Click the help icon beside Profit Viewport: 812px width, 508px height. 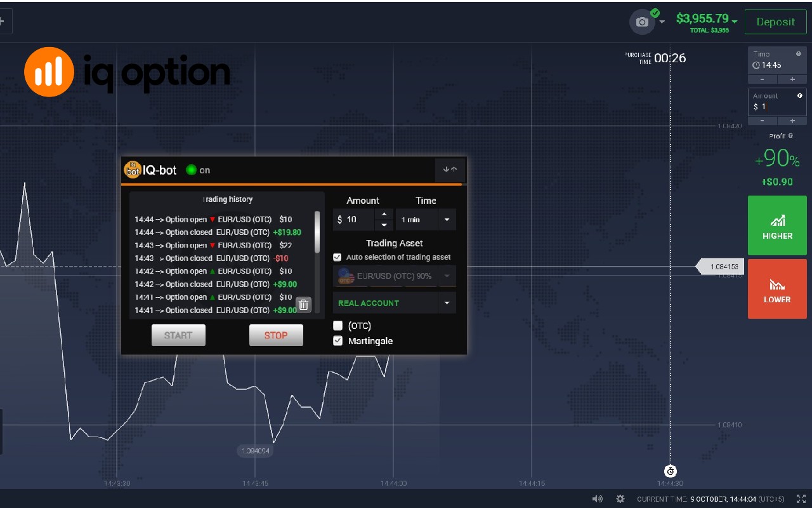791,136
